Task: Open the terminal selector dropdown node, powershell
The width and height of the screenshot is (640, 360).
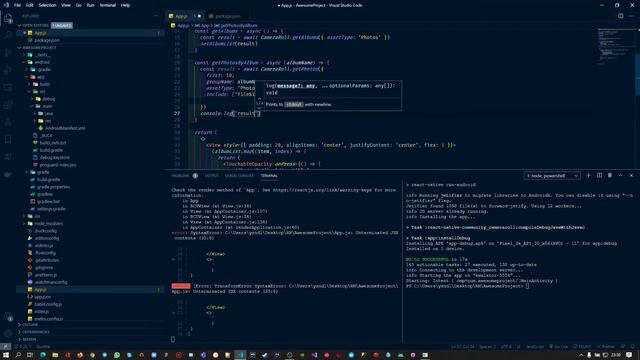Action: pos(552,176)
